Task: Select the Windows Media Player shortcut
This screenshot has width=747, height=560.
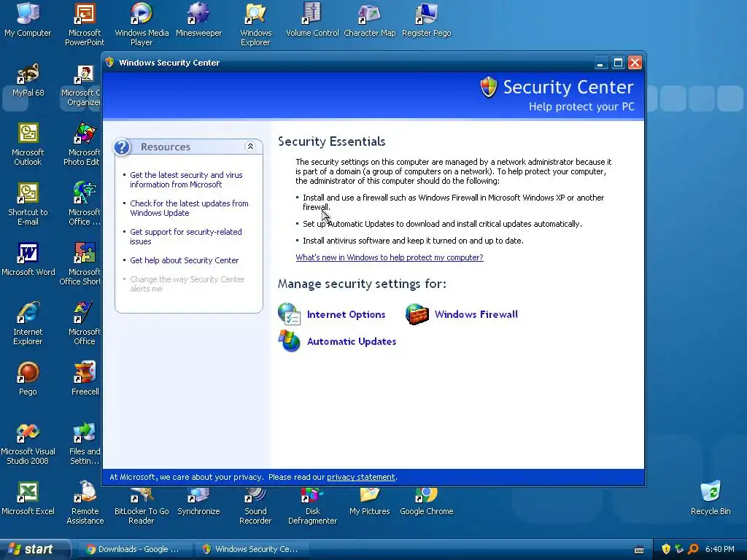Action: (x=142, y=24)
